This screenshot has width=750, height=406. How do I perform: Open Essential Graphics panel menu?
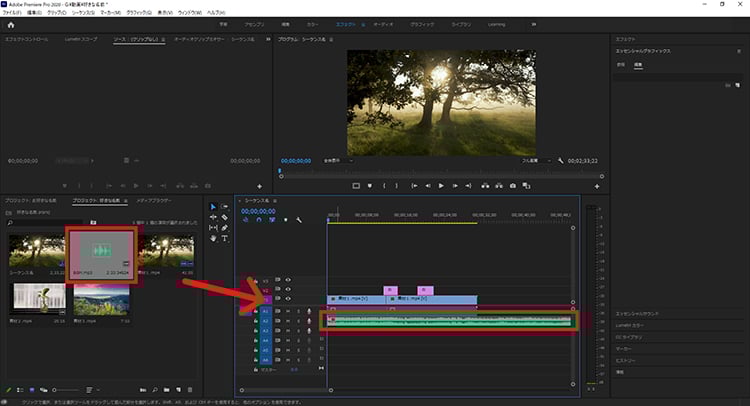pos(739,51)
